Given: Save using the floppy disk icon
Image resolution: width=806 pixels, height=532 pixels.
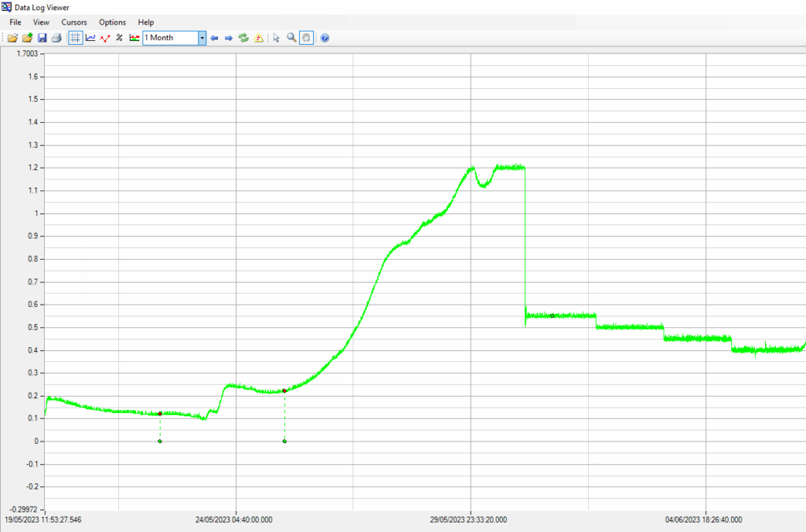Looking at the screenshot, I should coord(43,38).
